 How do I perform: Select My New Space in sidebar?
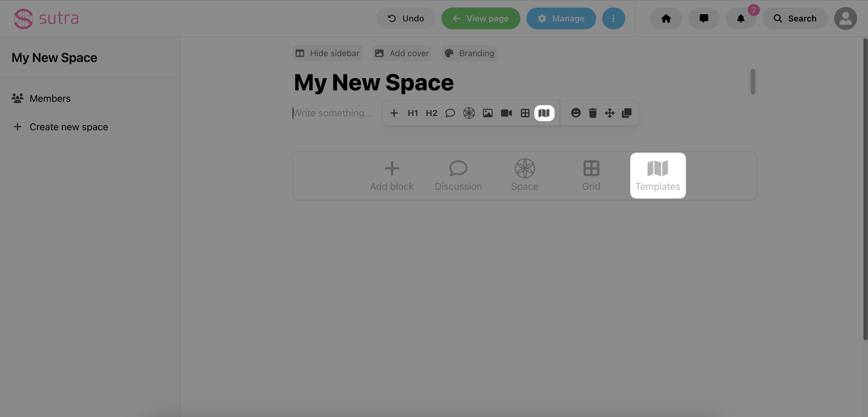54,58
